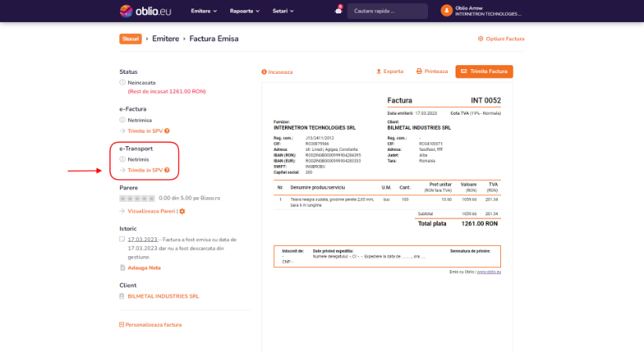This screenshot has width=644, height=352.
Task: Click the Stocuri breadcrumb badge
Action: click(130, 38)
